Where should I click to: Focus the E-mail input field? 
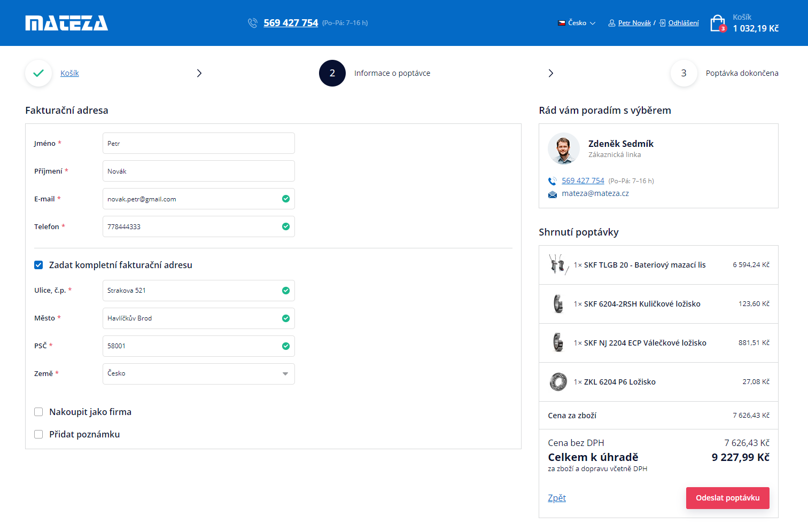(x=199, y=199)
